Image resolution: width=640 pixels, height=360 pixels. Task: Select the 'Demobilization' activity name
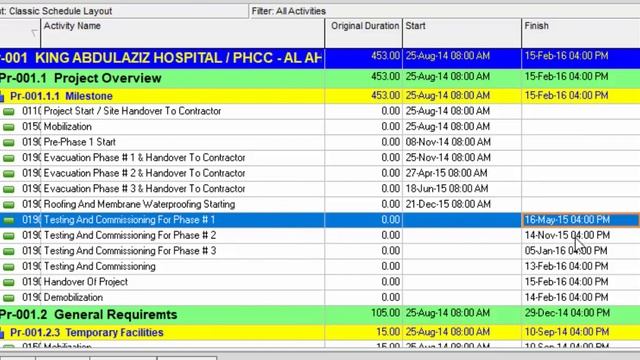click(73, 297)
